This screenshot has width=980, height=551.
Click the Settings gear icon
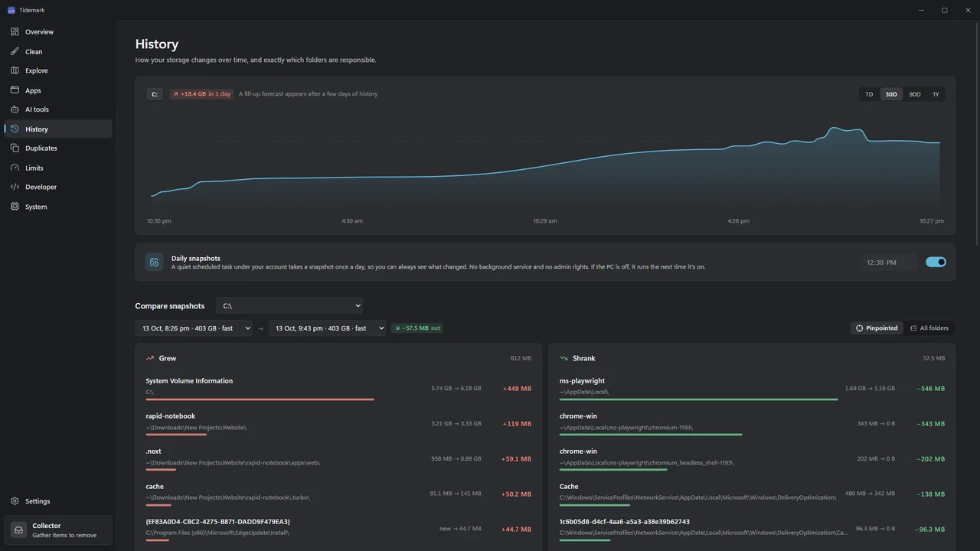[15, 501]
